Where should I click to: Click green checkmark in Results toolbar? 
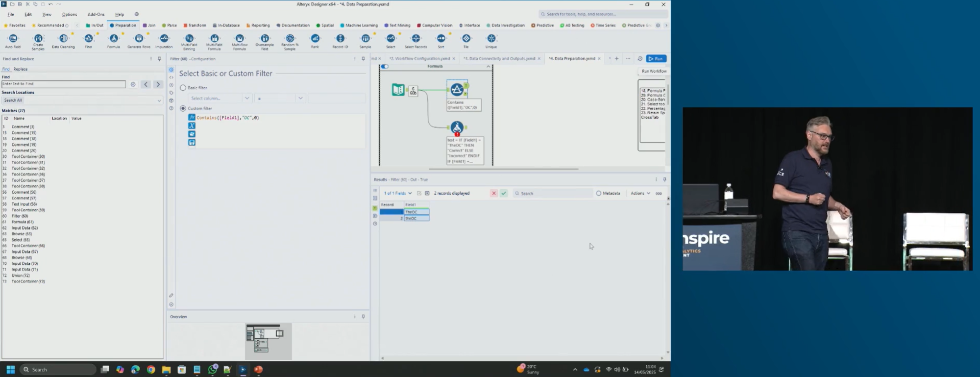point(504,194)
